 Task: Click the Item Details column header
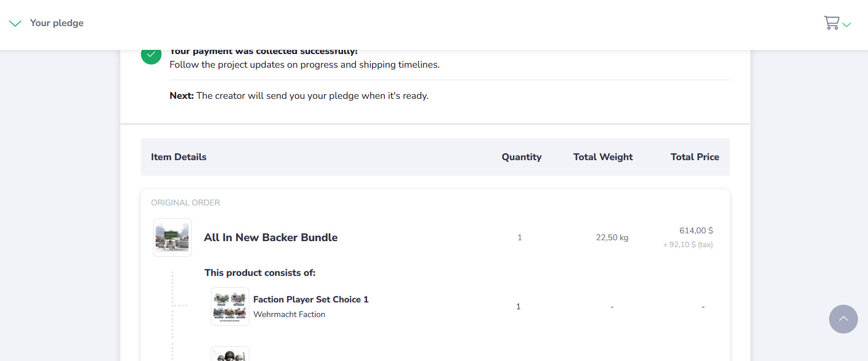pos(179,157)
